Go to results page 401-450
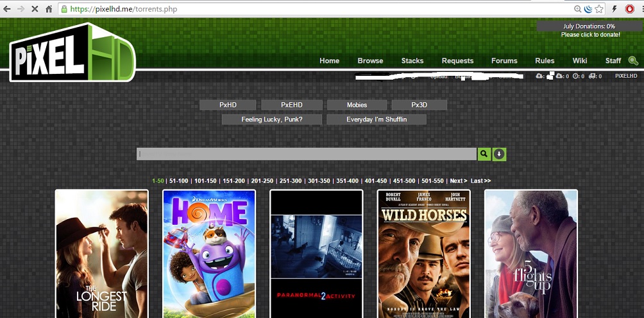 point(376,181)
